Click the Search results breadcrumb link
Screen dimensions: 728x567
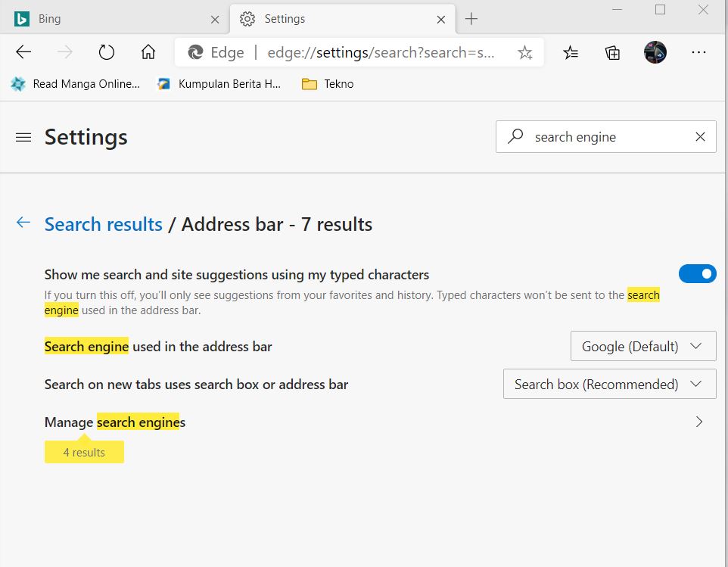[x=103, y=224]
